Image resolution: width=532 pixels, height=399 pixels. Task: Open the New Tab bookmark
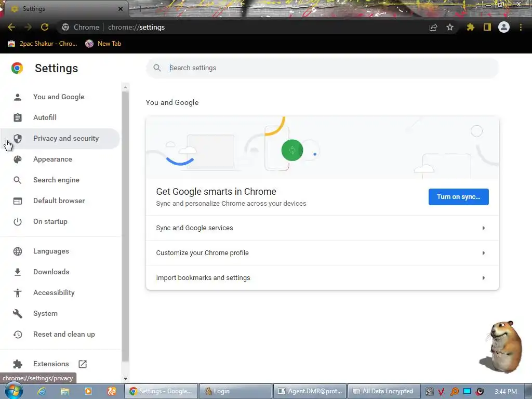coord(103,44)
